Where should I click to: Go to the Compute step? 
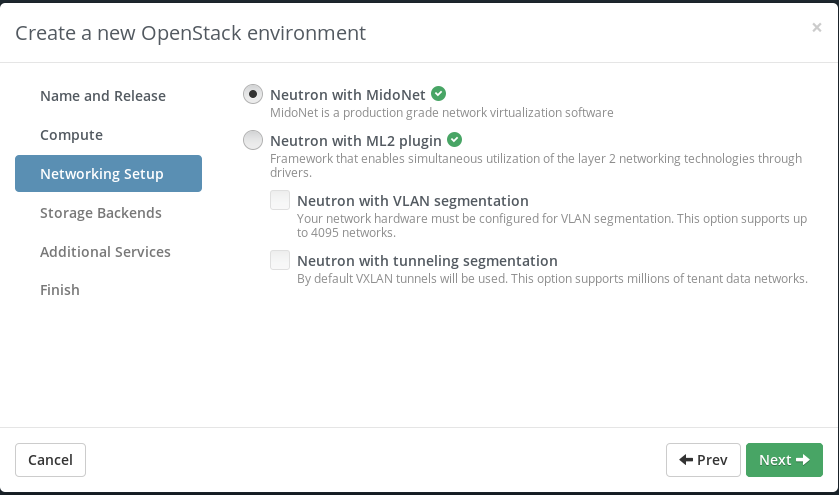(x=71, y=135)
